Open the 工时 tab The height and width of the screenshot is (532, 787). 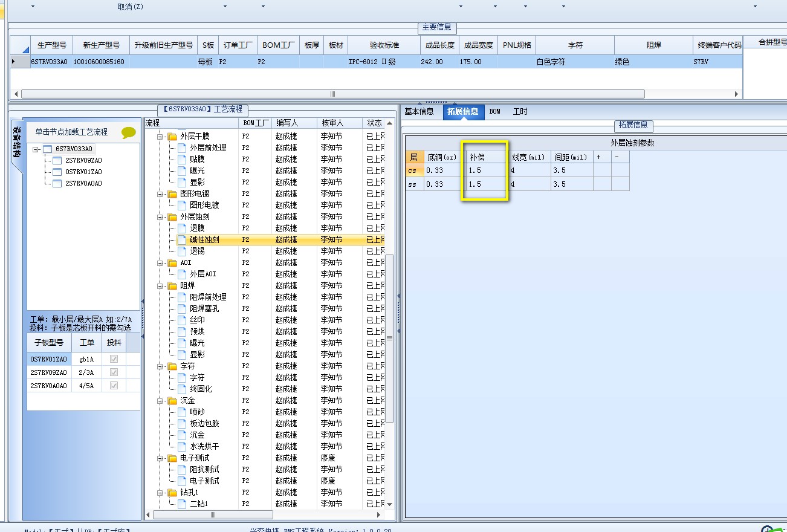pyautogui.click(x=520, y=112)
